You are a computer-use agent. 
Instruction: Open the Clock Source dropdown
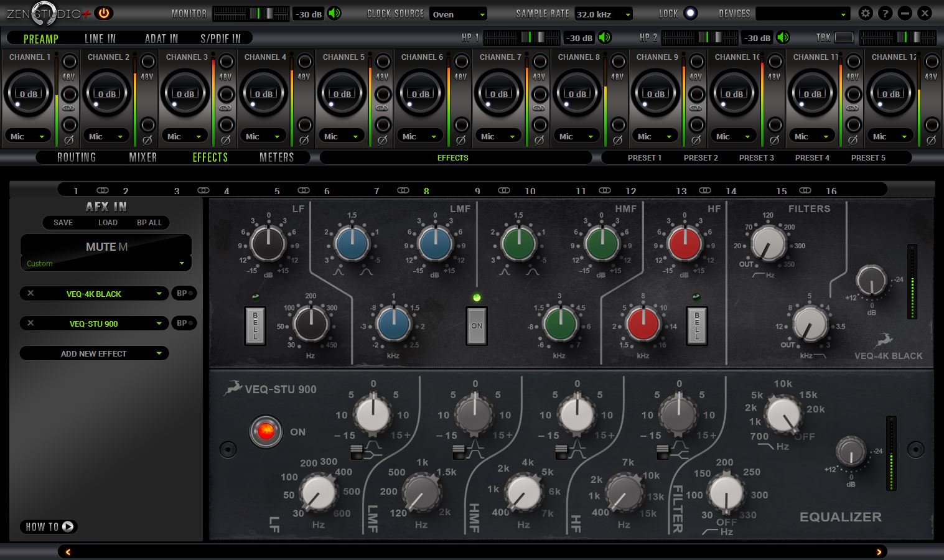click(x=458, y=14)
